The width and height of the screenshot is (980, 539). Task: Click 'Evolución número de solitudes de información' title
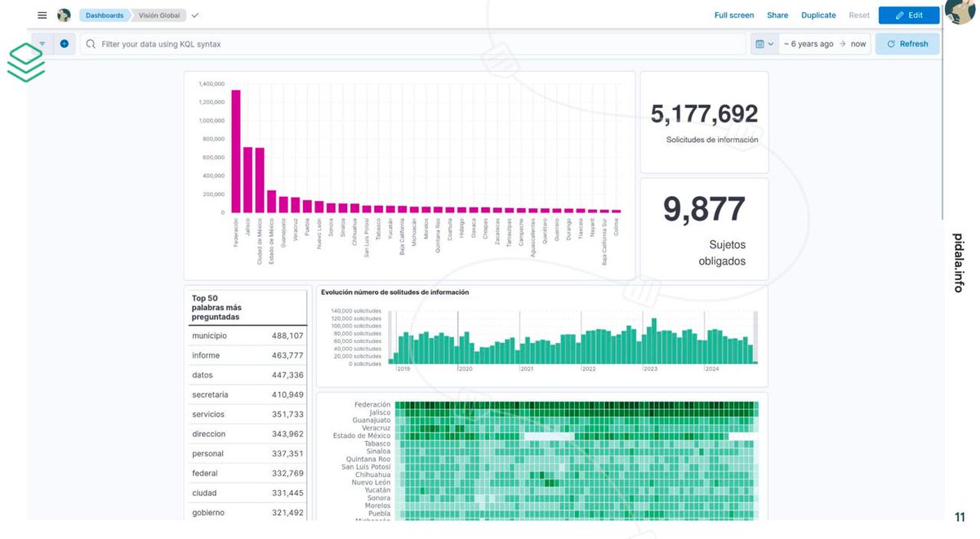tap(394, 292)
